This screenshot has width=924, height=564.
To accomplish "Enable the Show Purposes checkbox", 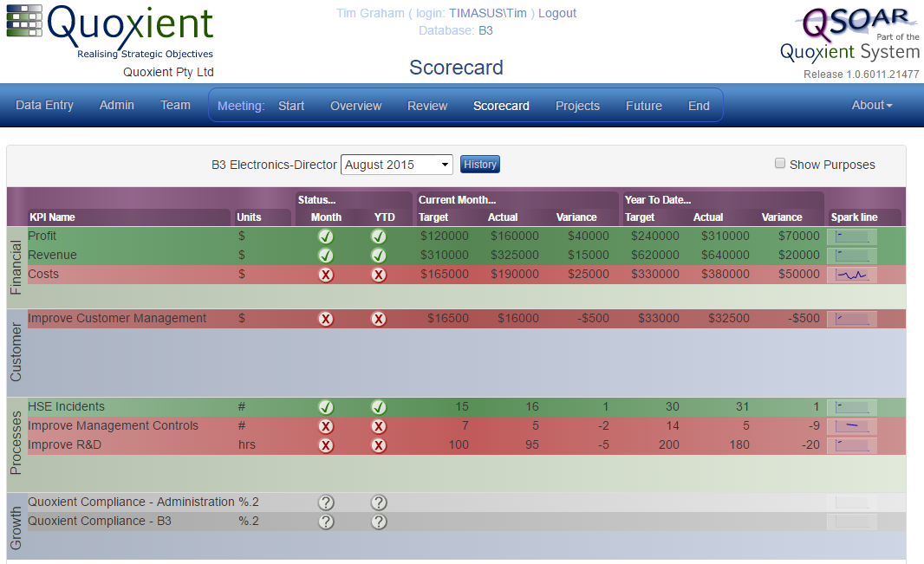I will coord(780,164).
